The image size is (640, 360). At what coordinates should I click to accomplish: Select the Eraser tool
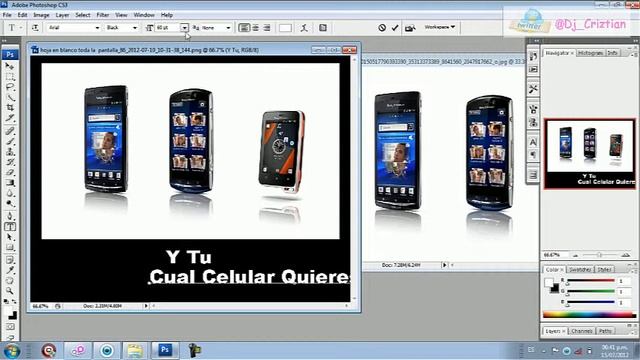point(10,172)
